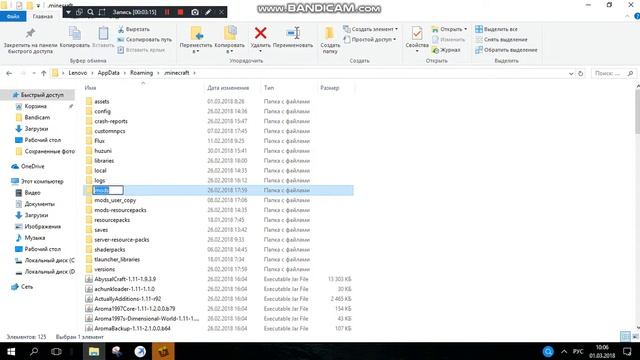Screen dimensions: 640x360
Task: Open the Open (Открыть) dropdown in ribbon
Action: pos(449,29)
